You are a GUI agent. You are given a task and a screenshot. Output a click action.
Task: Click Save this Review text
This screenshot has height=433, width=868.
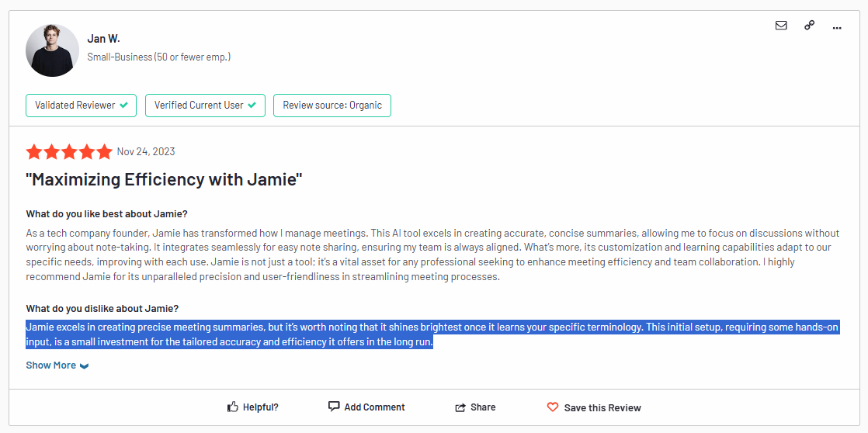602,408
